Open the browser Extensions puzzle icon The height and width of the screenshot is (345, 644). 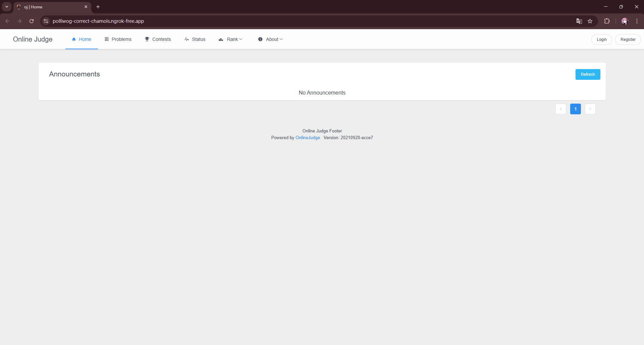607,21
